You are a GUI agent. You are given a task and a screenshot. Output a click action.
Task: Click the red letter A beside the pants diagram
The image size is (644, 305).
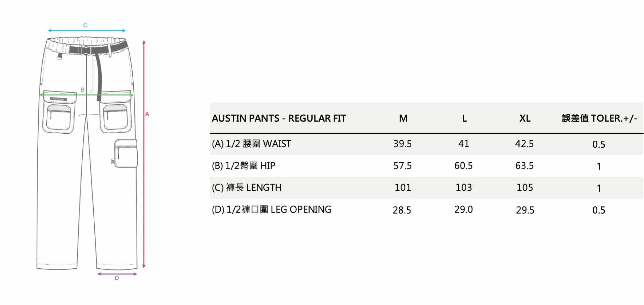(x=147, y=114)
